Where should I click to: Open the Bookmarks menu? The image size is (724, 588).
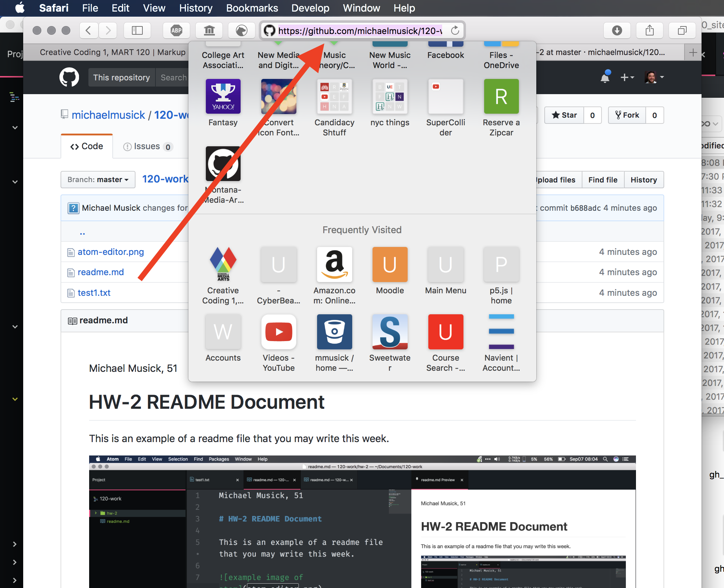[x=252, y=8]
